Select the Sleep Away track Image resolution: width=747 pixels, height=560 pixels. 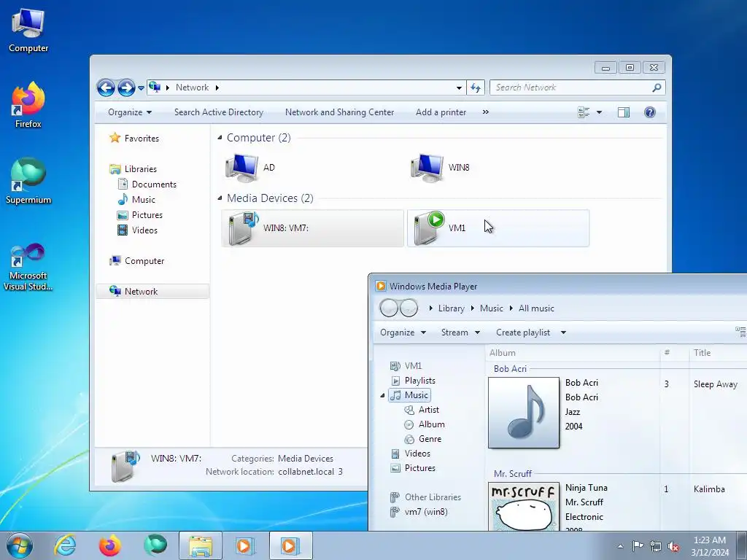[715, 384]
